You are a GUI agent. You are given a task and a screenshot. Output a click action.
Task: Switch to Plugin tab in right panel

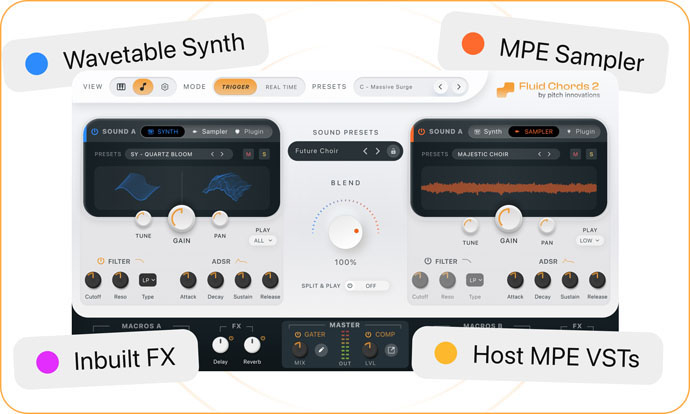[x=580, y=131]
